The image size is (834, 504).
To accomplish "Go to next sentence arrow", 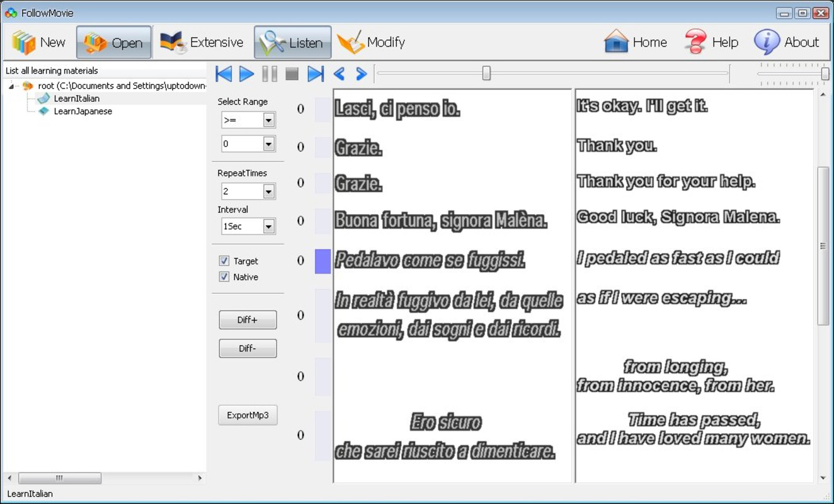I will pyautogui.click(x=361, y=74).
